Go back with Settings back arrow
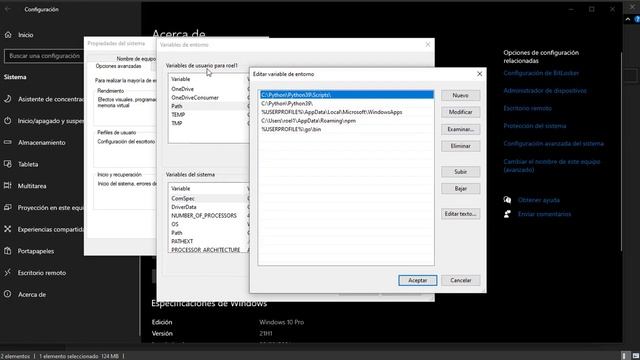 (8, 9)
